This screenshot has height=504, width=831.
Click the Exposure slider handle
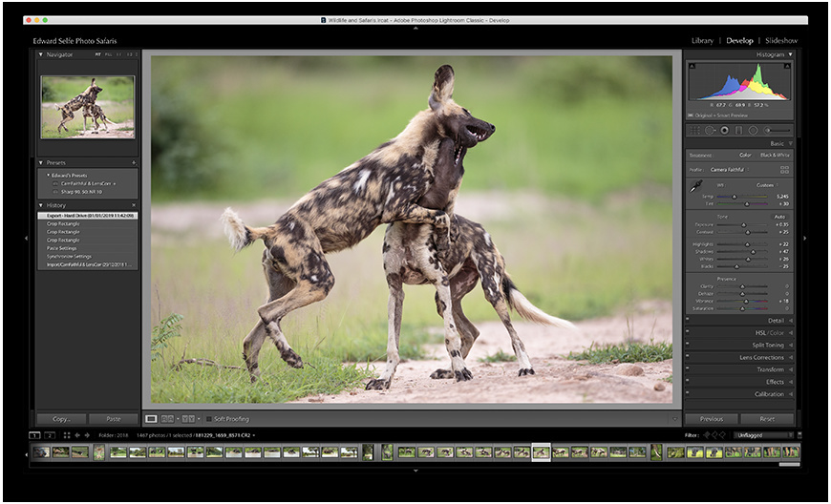[x=744, y=224]
